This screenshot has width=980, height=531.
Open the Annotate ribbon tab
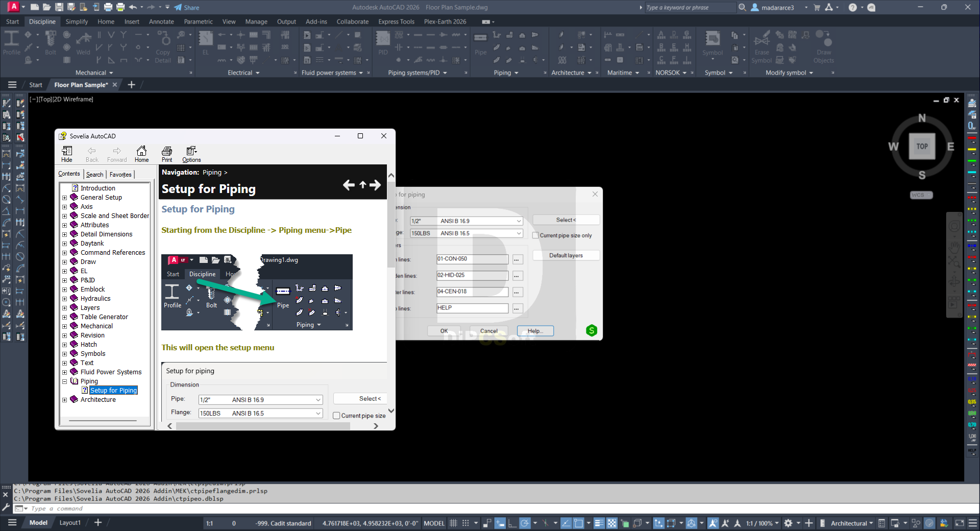[x=161, y=21]
